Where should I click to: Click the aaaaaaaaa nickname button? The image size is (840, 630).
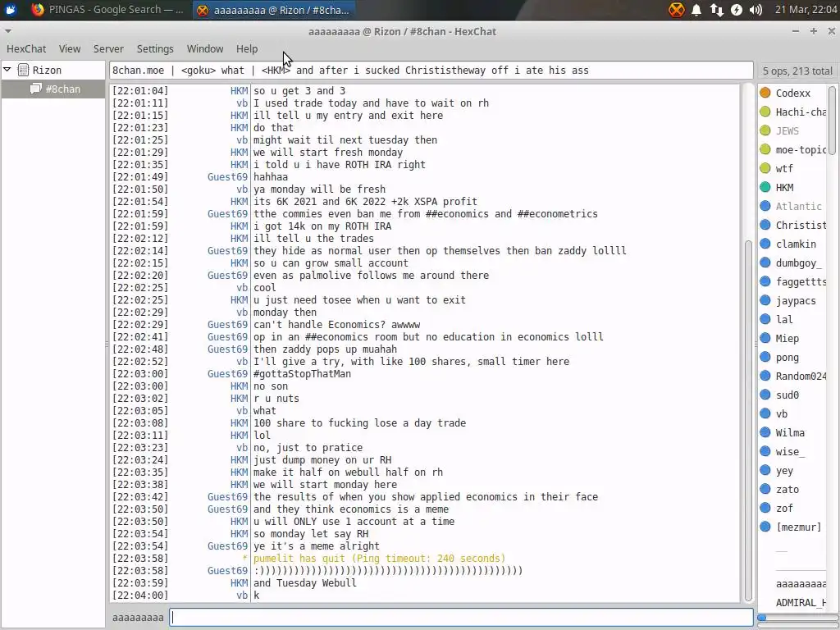(x=138, y=617)
